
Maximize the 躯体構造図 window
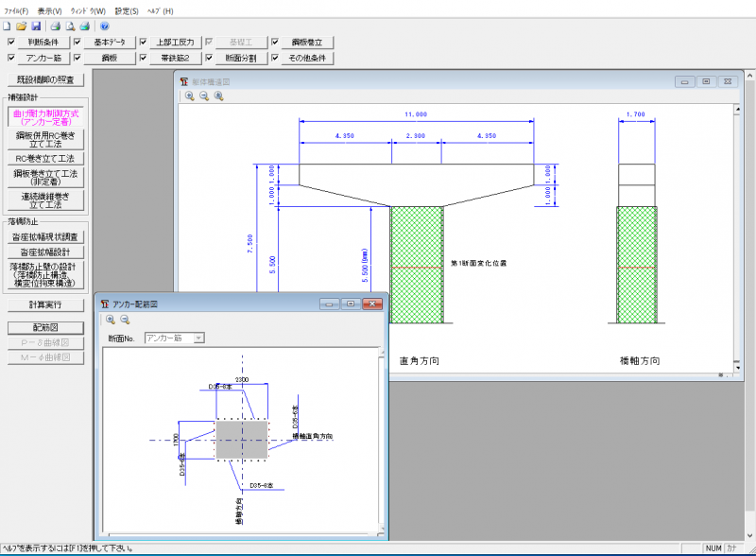(706, 81)
